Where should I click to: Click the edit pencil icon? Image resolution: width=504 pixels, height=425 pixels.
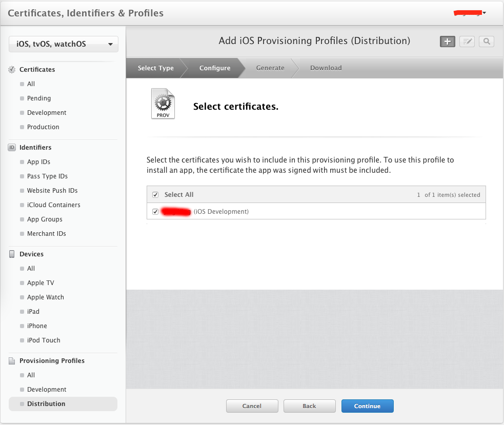467,42
